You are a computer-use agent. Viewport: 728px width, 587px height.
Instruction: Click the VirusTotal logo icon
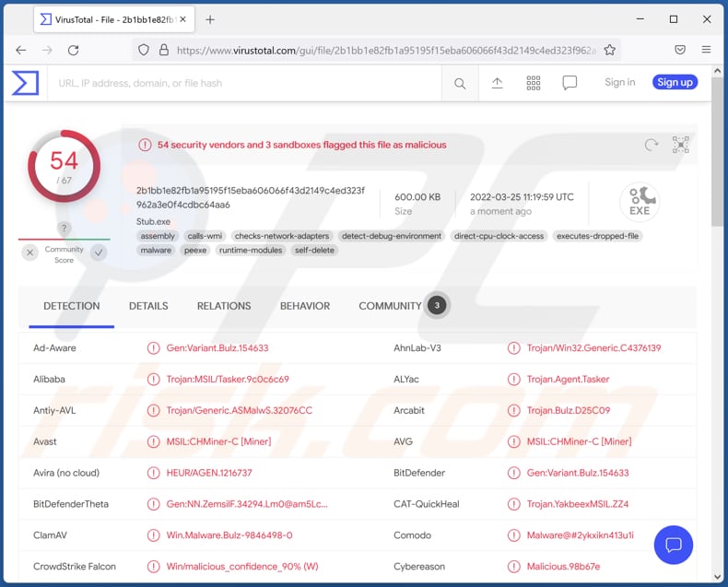[25, 83]
